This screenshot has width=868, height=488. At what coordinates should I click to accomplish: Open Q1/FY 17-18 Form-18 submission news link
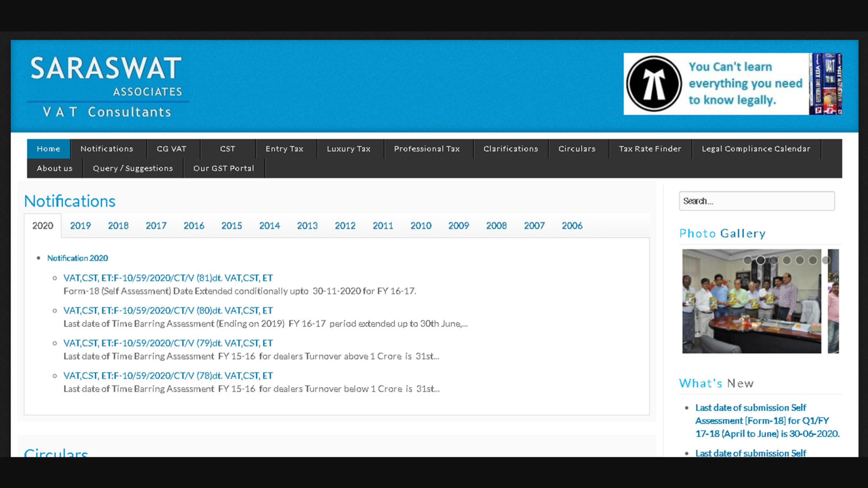coord(767,421)
